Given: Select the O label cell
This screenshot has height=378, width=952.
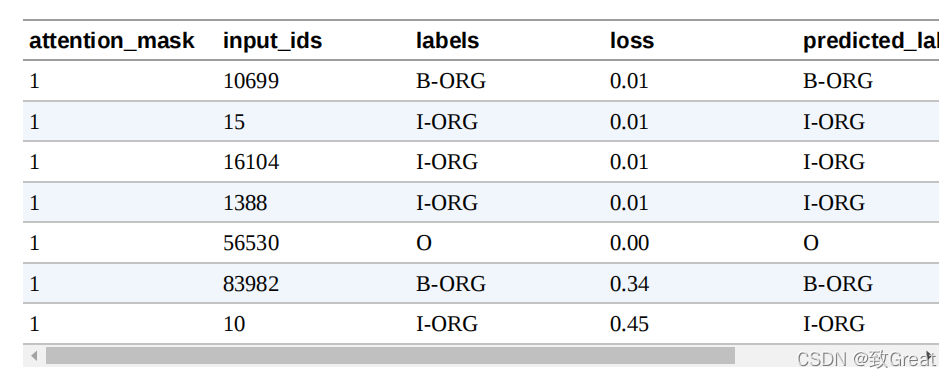Looking at the screenshot, I should click(424, 243).
